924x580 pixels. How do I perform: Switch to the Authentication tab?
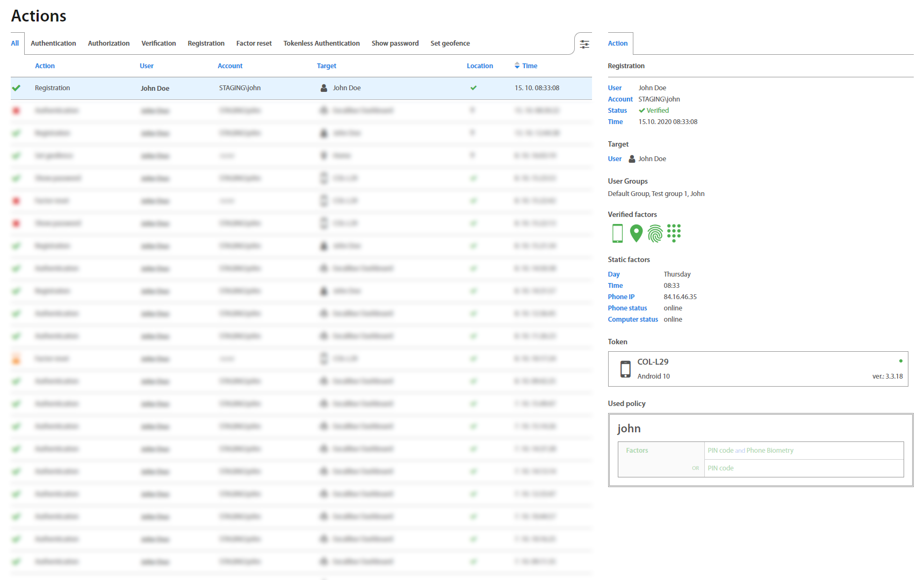click(53, 44)
